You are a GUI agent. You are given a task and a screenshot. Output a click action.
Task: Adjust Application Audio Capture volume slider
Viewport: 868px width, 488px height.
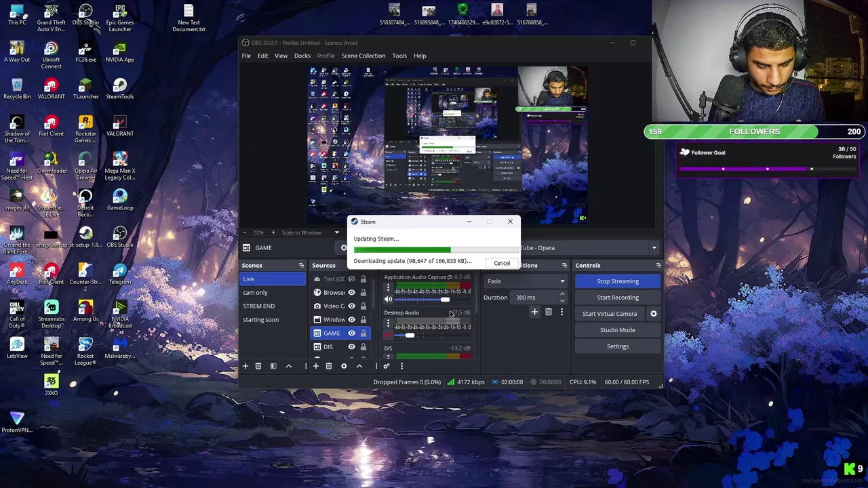445,300
